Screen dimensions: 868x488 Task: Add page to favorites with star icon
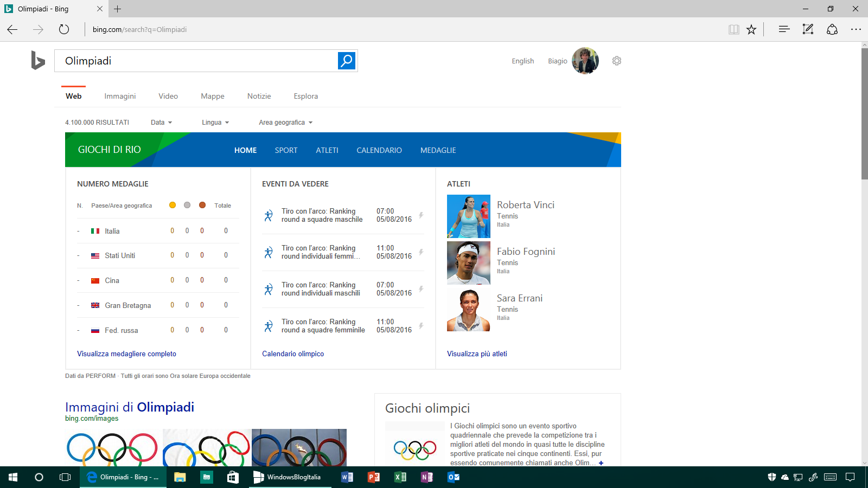click(751, 29)
